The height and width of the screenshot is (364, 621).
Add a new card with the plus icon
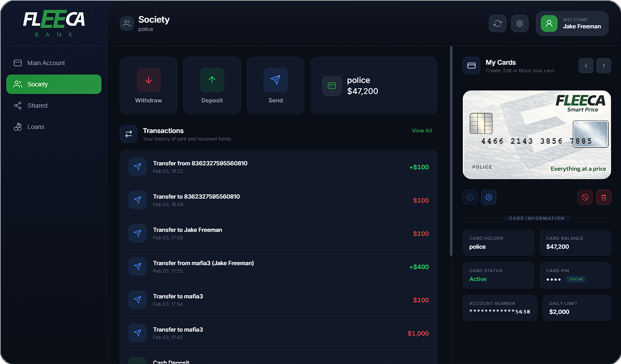470,197
